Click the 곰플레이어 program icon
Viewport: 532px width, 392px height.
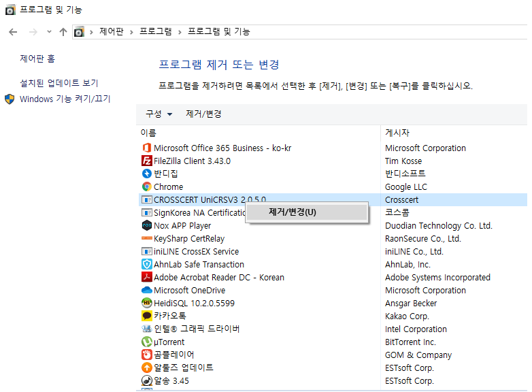pos(146,355)
